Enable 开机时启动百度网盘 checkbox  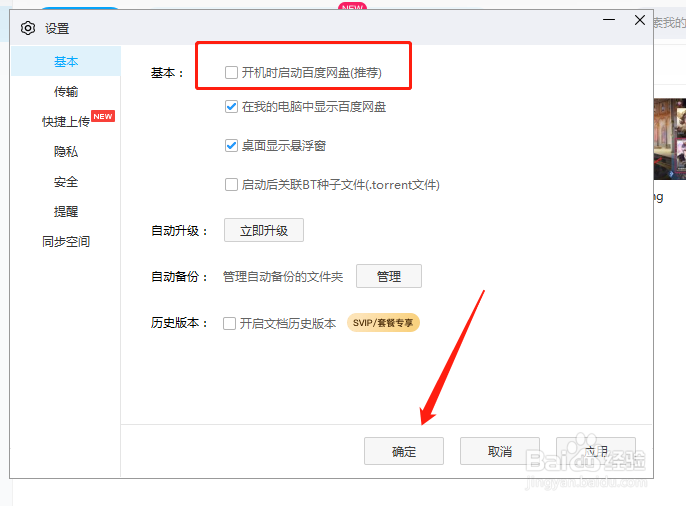[231, 72]
